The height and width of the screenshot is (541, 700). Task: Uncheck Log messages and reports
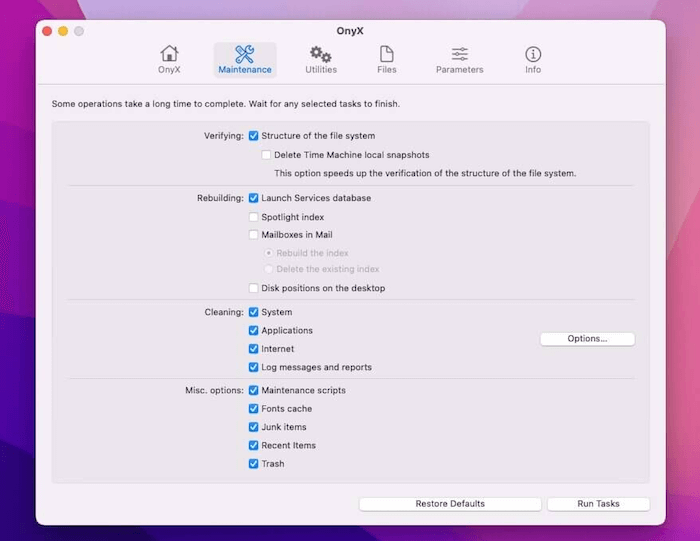tap(254, 367)
